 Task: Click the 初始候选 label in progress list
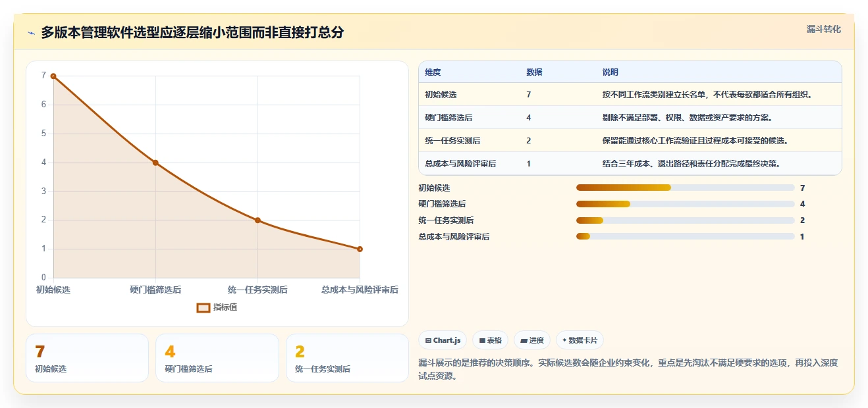coord(434,188)
